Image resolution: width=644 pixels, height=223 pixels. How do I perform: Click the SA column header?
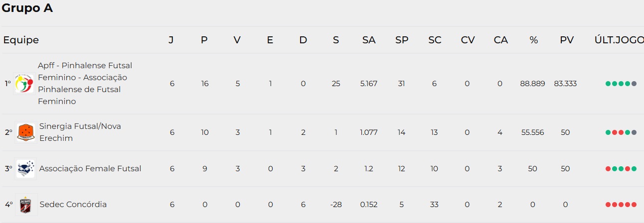point(369,40)
